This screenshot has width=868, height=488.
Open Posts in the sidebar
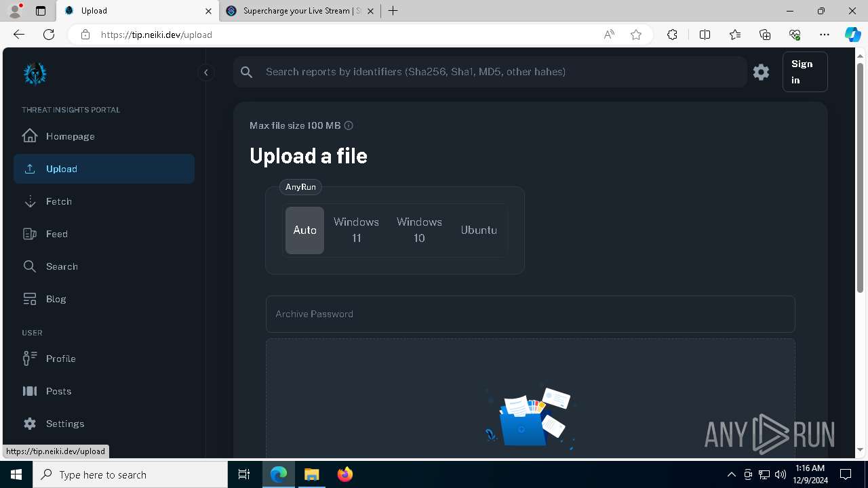click(x=104, y=391)
